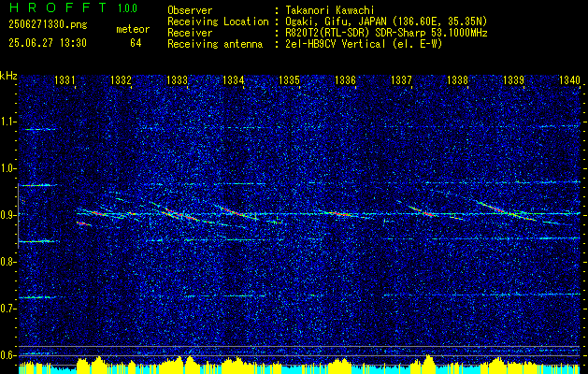This screenshot has height=374, width=588.
Task: Click the 1331 time marker
Action: tap(65, 79)
